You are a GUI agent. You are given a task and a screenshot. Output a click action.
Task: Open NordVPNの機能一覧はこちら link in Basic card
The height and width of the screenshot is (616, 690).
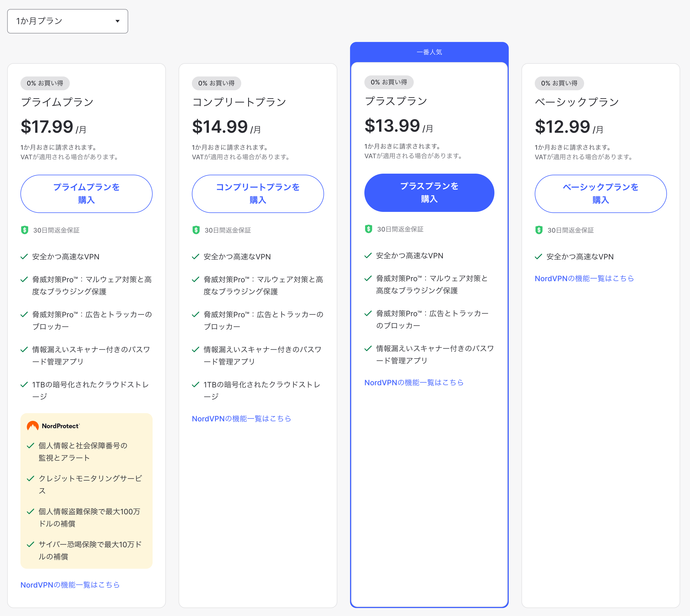coord(584,278)
